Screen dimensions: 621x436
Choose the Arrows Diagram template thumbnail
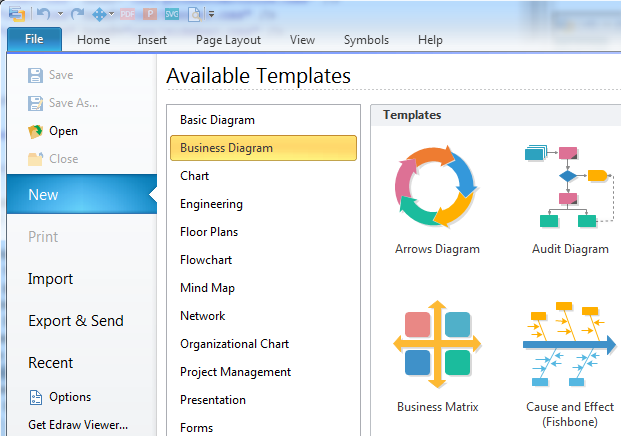point(437,190)
